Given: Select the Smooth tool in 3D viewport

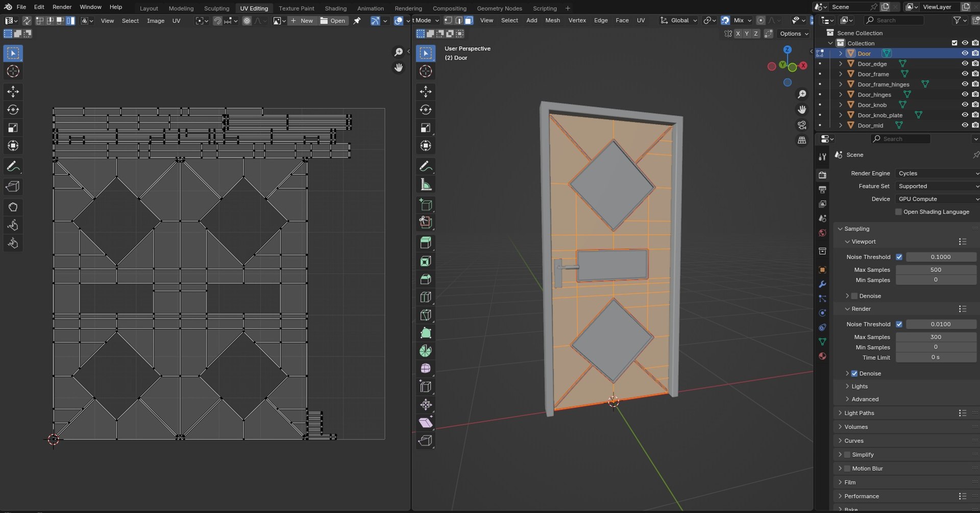Looking at the screenshot, I should (426, 369).
